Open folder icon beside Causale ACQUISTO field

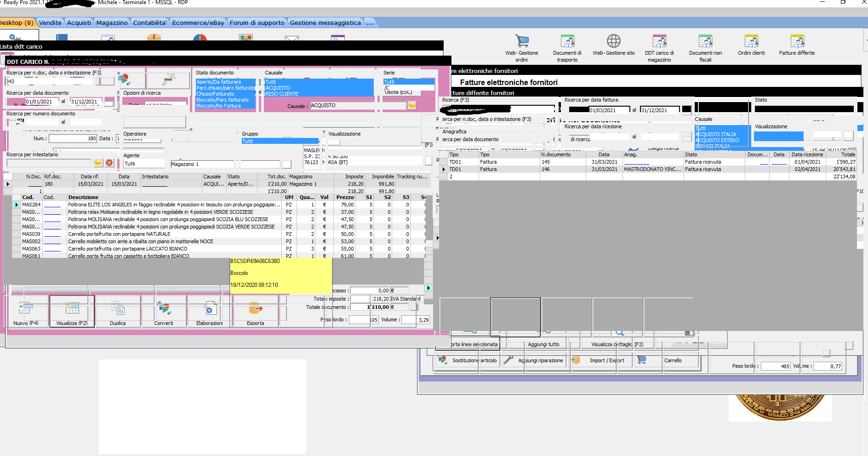coord(412,106)
